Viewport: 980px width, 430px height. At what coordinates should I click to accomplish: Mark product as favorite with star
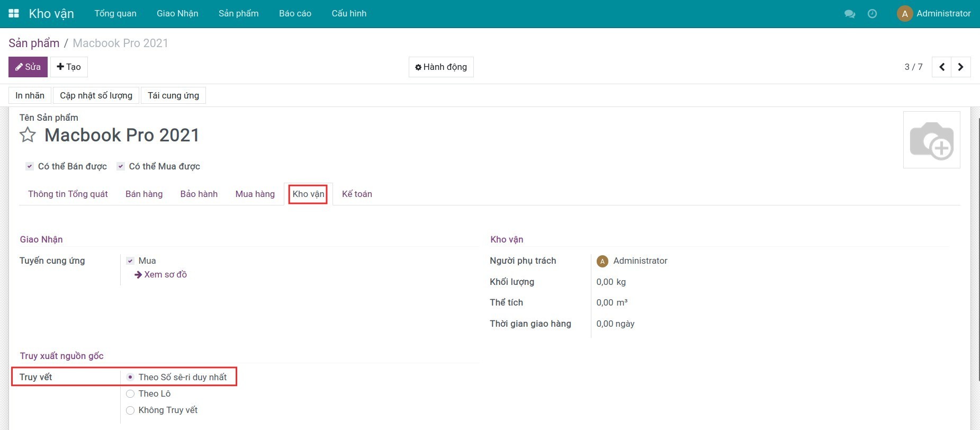click(x=28, y=135)
